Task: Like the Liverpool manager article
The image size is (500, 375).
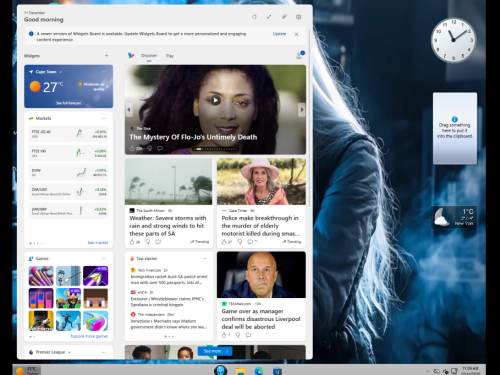Action: tap(224, 335)
